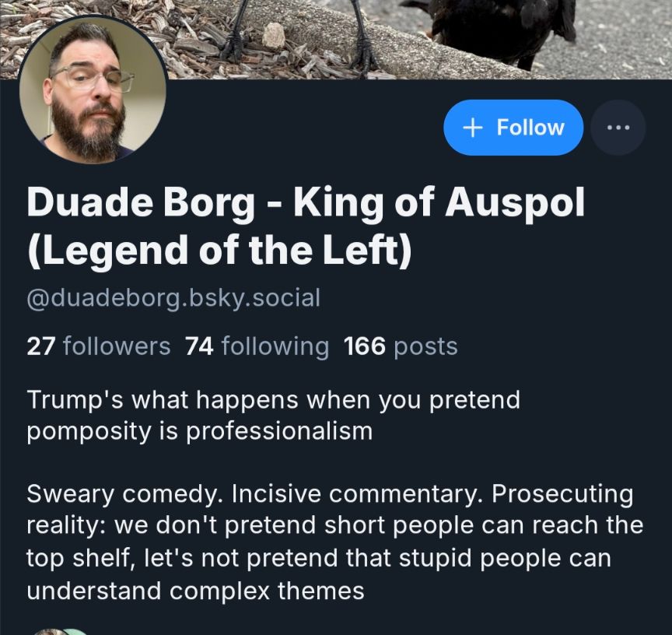The height and width of the screenshot is (635, 672).
Task: Open the banner header image
Action: [336, 40]
